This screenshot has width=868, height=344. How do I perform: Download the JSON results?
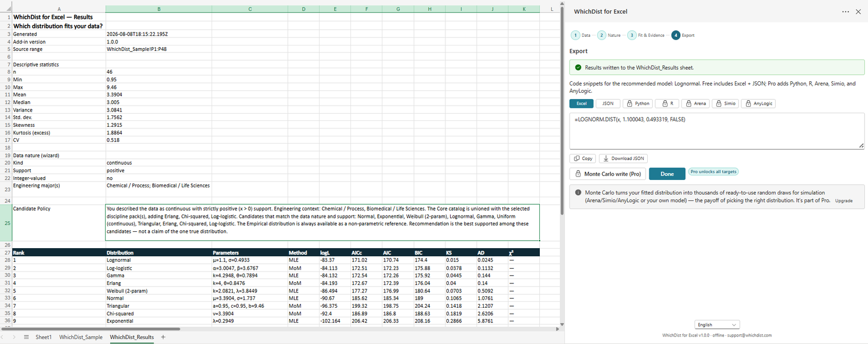(x=623, y=159)
